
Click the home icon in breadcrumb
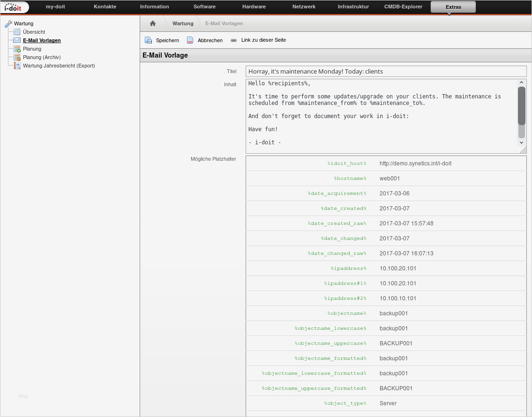point(153,23)
